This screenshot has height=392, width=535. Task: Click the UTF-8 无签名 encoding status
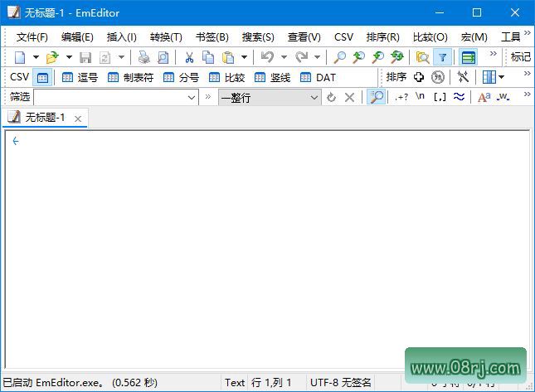[x=341, y=382]
